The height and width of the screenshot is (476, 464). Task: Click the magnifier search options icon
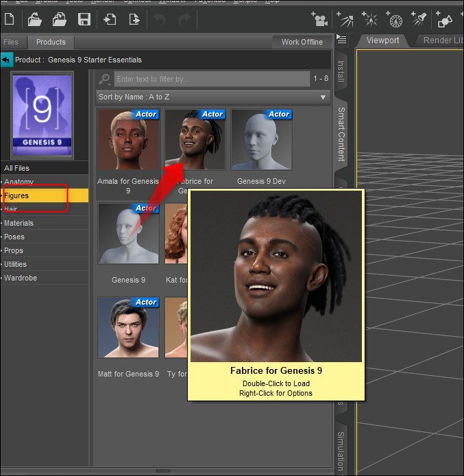[x=105, y=80]
